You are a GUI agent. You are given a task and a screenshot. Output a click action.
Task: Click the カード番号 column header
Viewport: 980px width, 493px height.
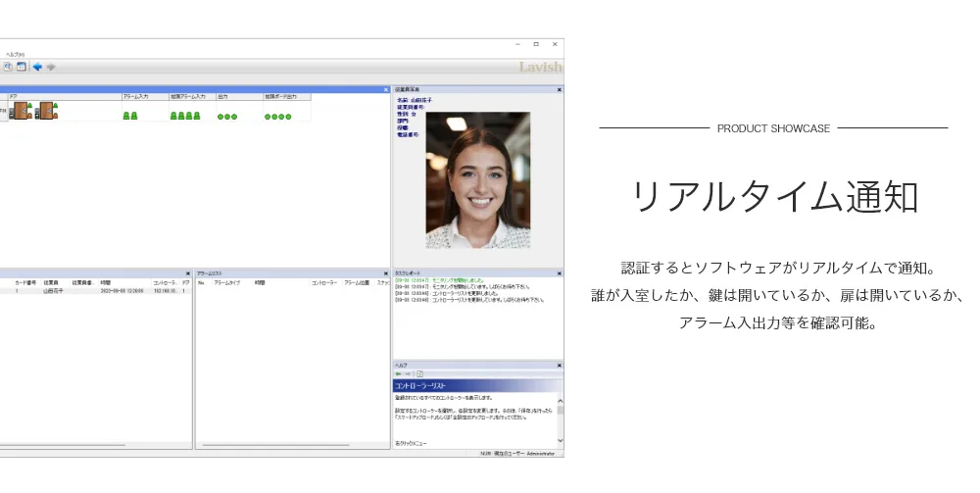tap(26, 283)
